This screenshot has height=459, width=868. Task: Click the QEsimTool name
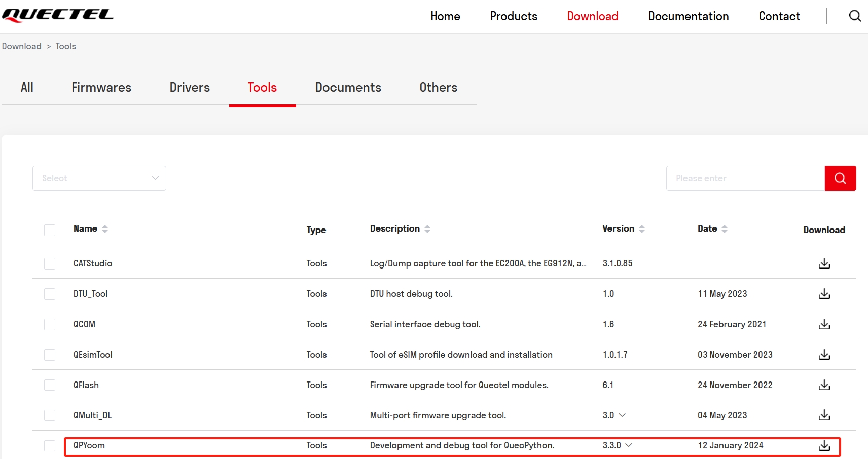click(93, 355)
